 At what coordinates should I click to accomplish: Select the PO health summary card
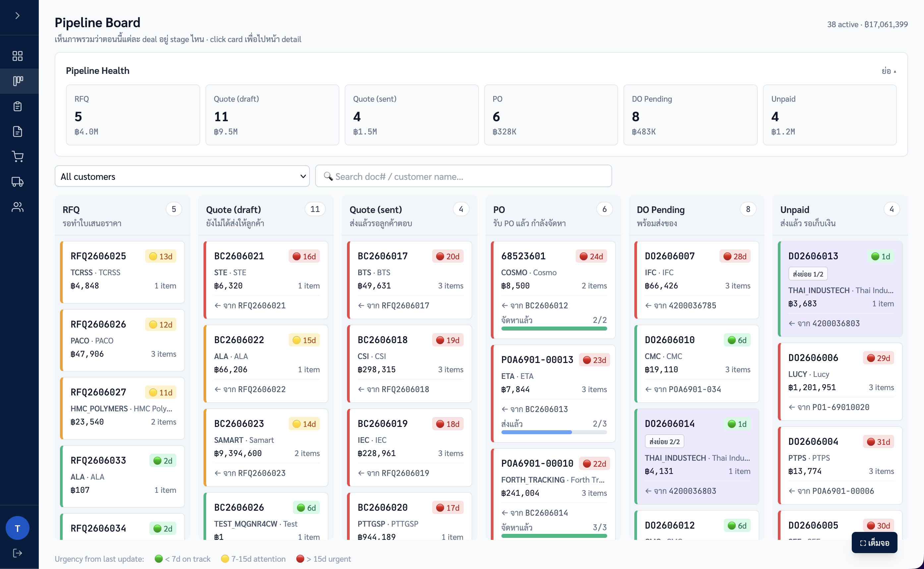(x=551, y=115)
